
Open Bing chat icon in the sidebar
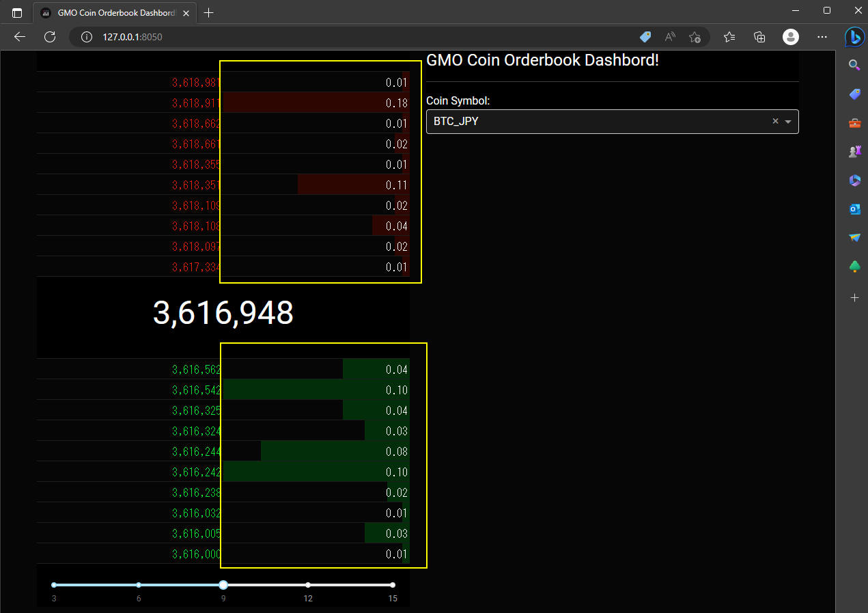[854, 37]
